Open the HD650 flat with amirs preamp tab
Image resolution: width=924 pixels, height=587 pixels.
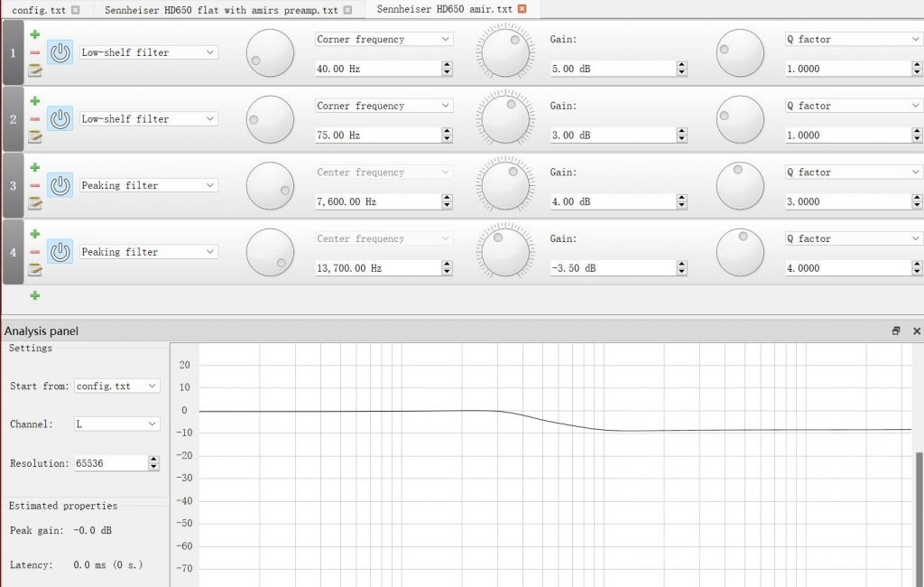click(x=221, y=10)
